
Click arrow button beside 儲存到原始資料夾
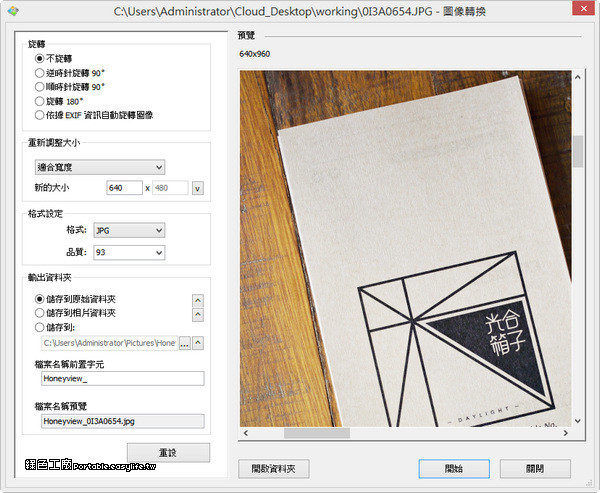click(x=198, y=300)
